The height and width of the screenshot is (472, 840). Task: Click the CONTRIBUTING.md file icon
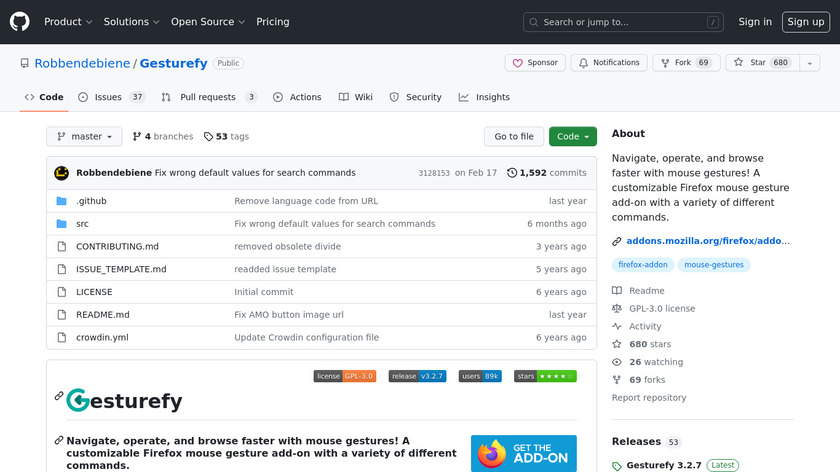coord(62,246)
